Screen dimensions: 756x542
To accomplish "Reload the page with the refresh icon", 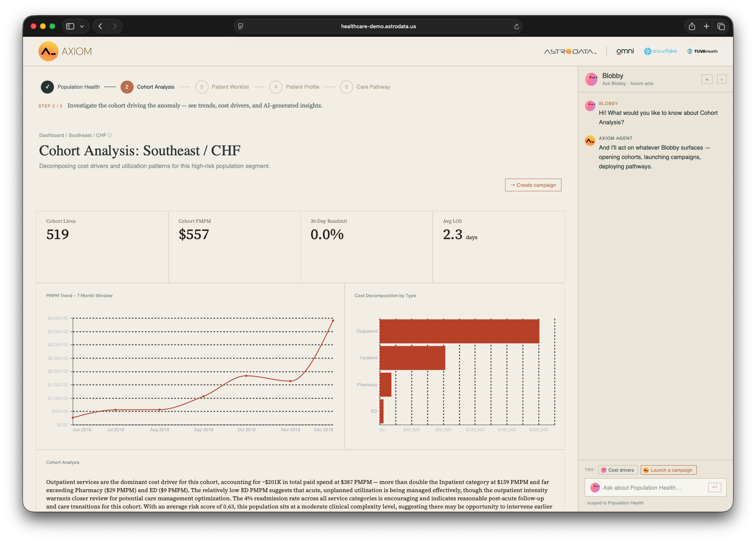I will point(516,26).
